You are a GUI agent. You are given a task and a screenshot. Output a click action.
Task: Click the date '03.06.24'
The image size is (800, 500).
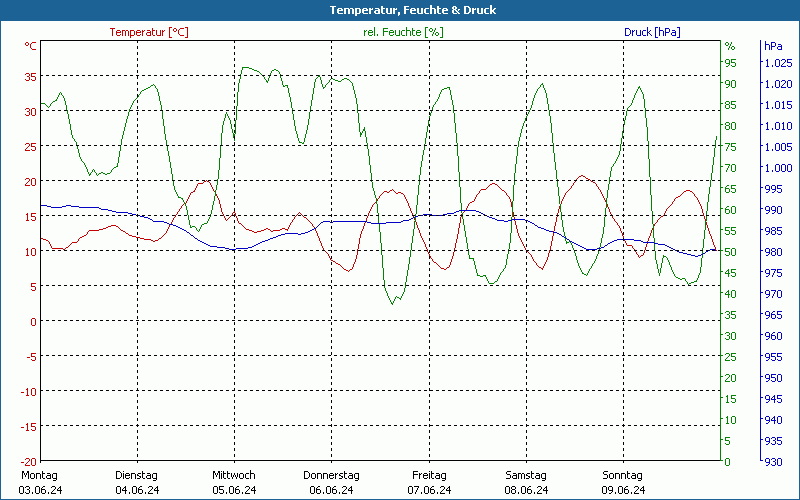coord(40,490)
